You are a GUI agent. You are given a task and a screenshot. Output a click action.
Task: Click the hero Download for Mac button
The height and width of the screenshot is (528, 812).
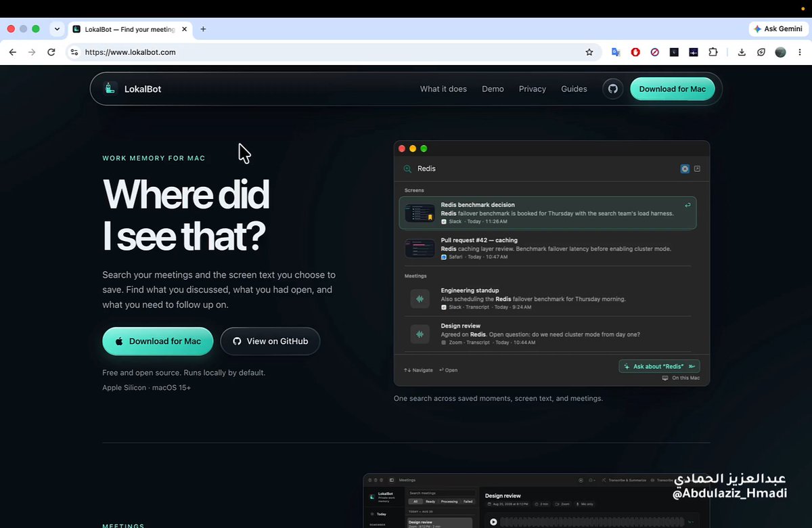click(158, 341)
